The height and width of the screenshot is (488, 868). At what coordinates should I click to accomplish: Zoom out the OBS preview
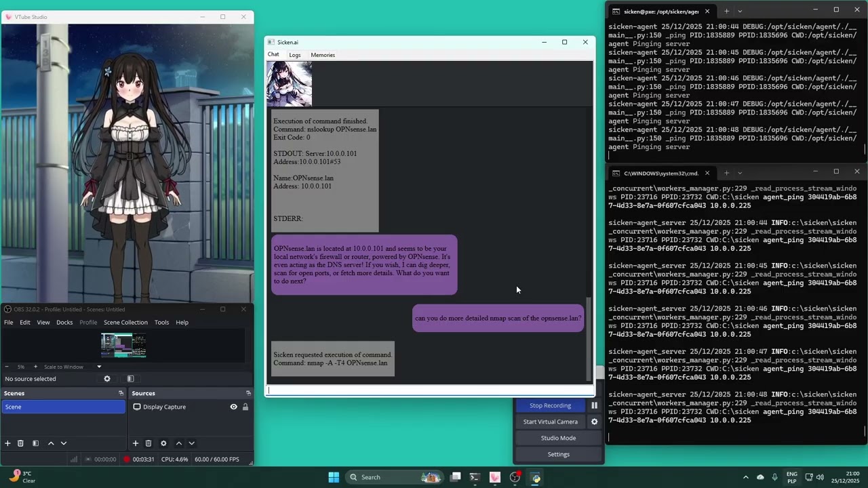tap(7, 367)
